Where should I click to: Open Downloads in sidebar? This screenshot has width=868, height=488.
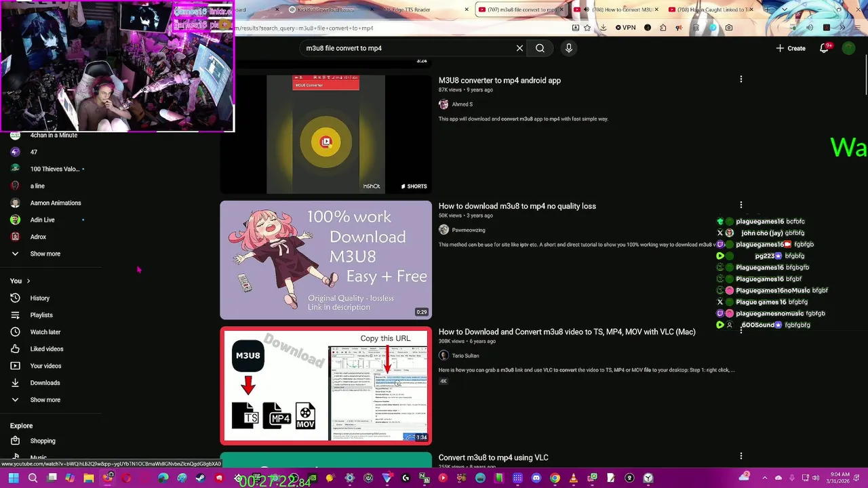45,383
